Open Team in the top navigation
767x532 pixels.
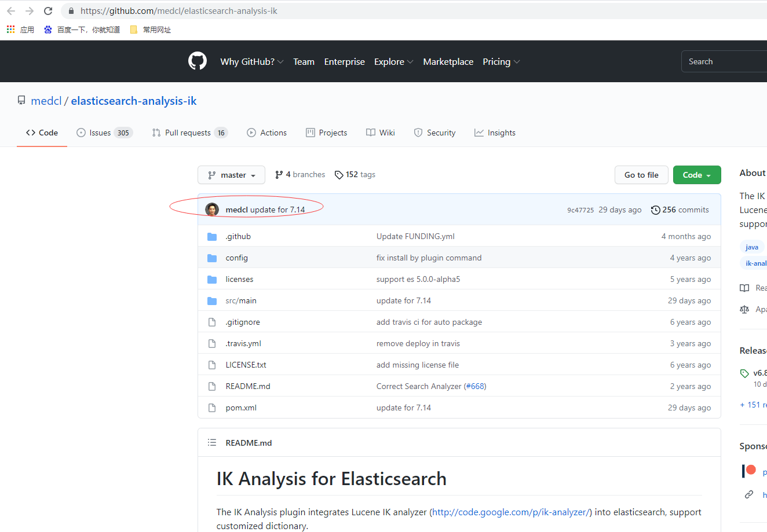(304, 61)
